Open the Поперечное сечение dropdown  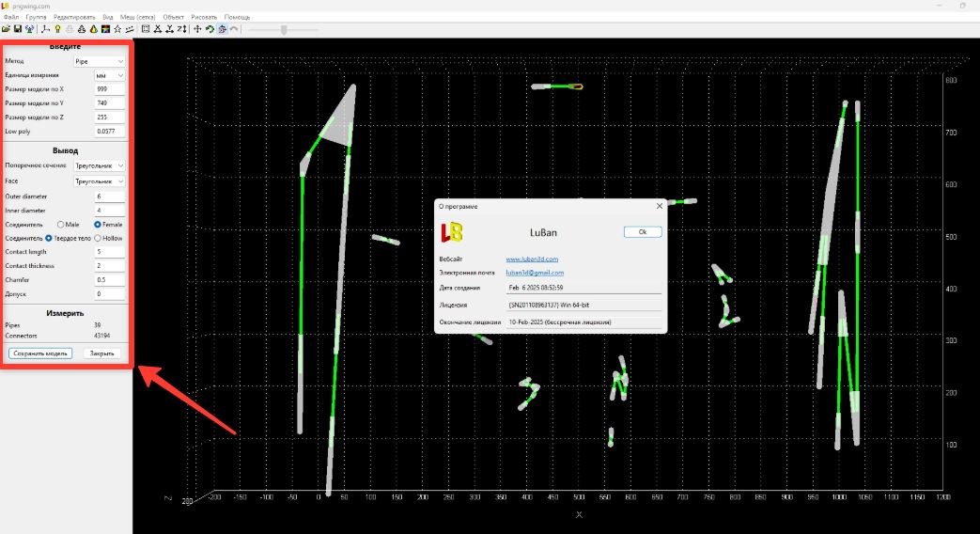tap(100, 165)
